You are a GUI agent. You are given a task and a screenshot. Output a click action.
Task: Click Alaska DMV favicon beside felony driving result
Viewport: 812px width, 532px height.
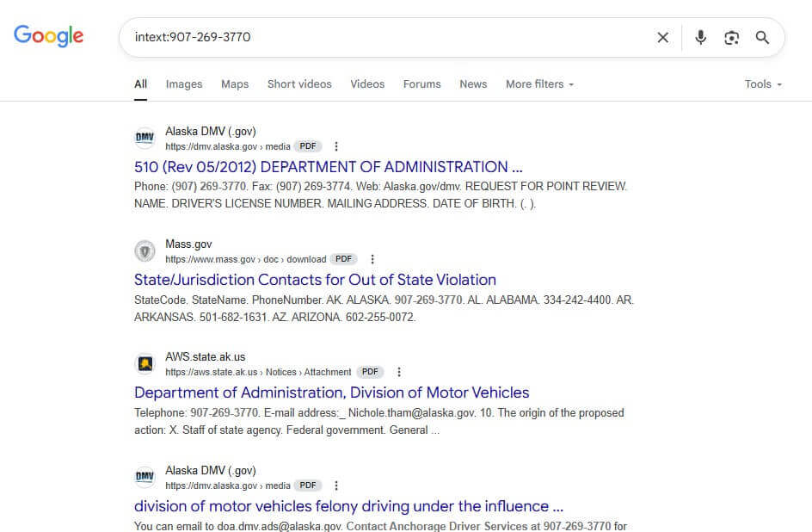145,477
